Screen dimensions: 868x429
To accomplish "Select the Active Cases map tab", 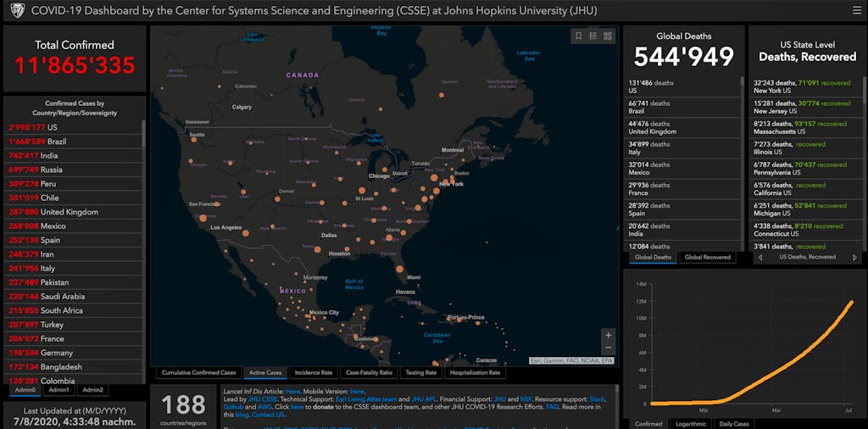I will pyautogui.click(x=265, y=372).
